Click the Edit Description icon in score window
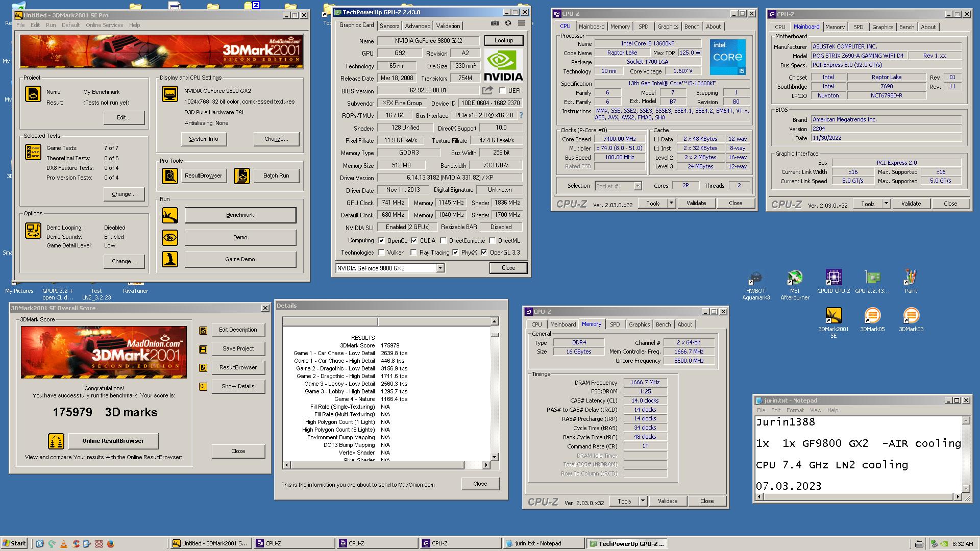The width and height of the screenshot is (980, 551). [203, 331]
